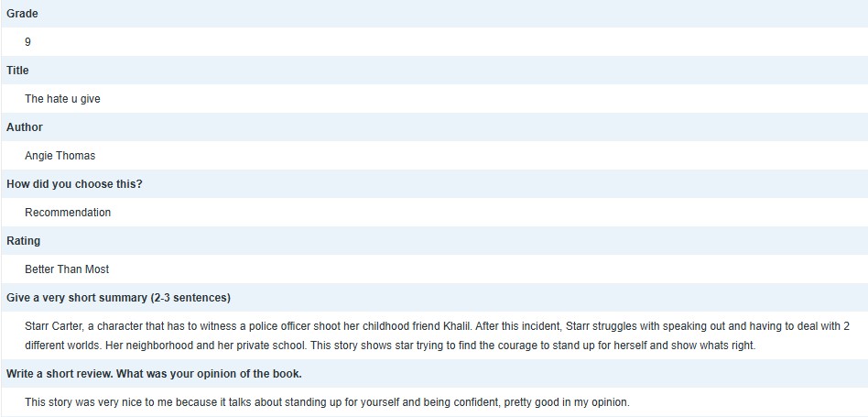The image size is (868, 417).
Task: Click the name 'Starr Carter' in the summary
Action: (x=56, y=326)
